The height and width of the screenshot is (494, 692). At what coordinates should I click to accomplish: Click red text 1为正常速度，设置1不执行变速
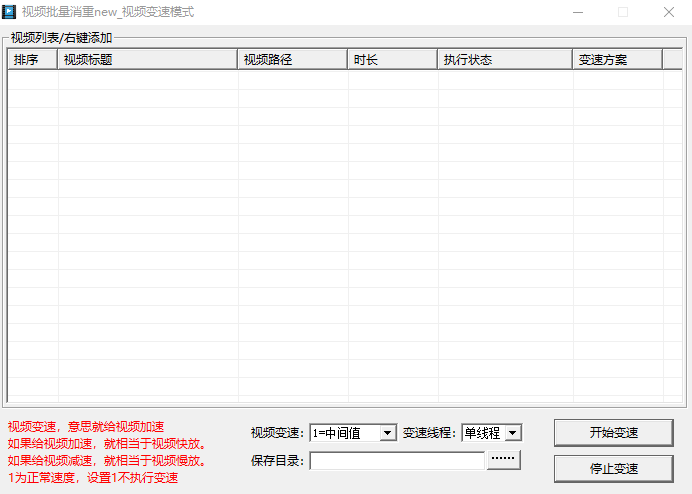(x=93, y=478)
